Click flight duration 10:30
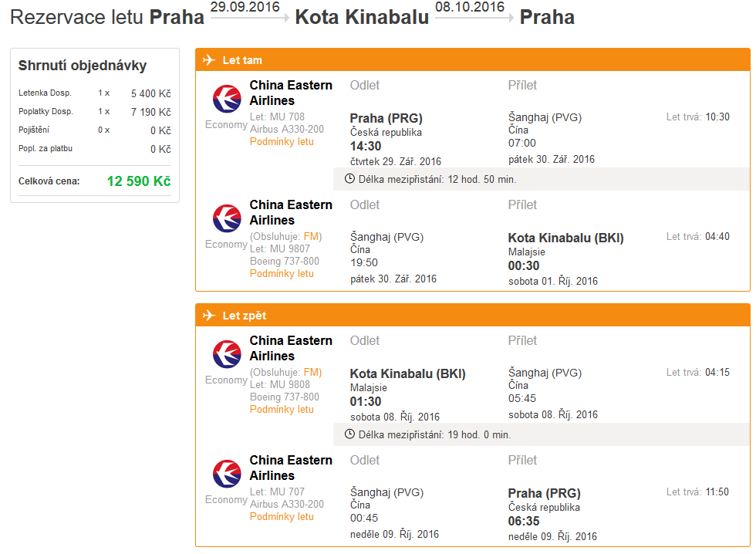This screenshot has height=554, width=756. 717,117
